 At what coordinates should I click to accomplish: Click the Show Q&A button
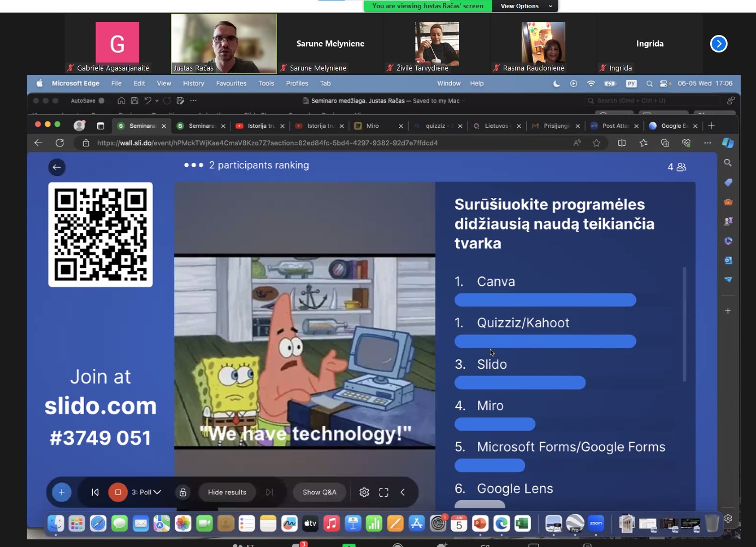coord(320,492)
